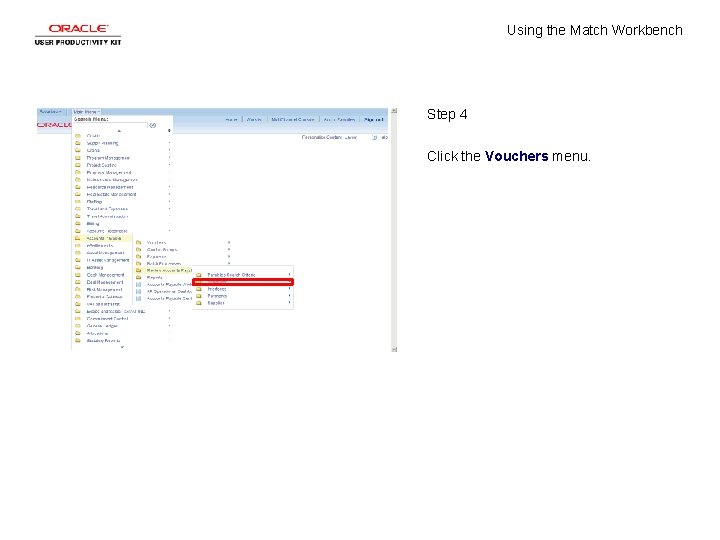
Task: Click Personalize Content link
Action: 322,137
